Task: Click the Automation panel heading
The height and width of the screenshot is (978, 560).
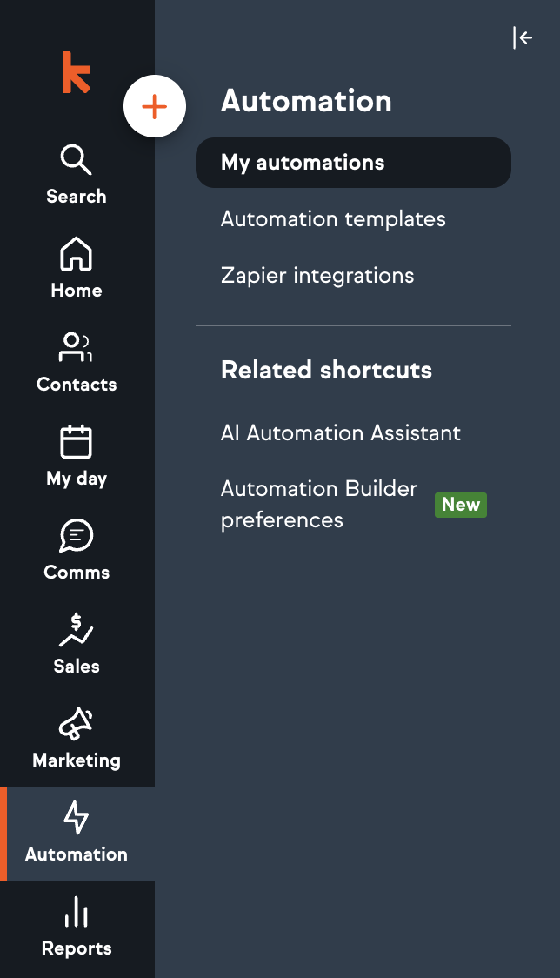Action: click(x=306, y=101)
